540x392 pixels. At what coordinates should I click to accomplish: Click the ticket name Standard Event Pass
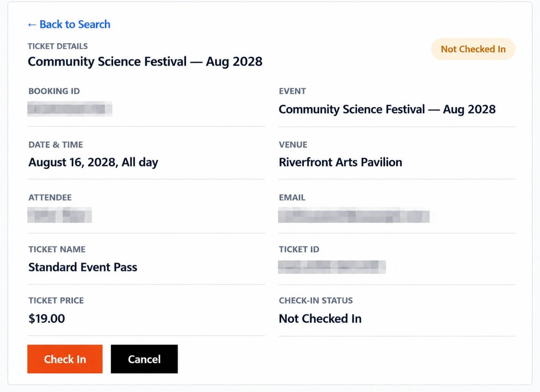tap(83, 267)
